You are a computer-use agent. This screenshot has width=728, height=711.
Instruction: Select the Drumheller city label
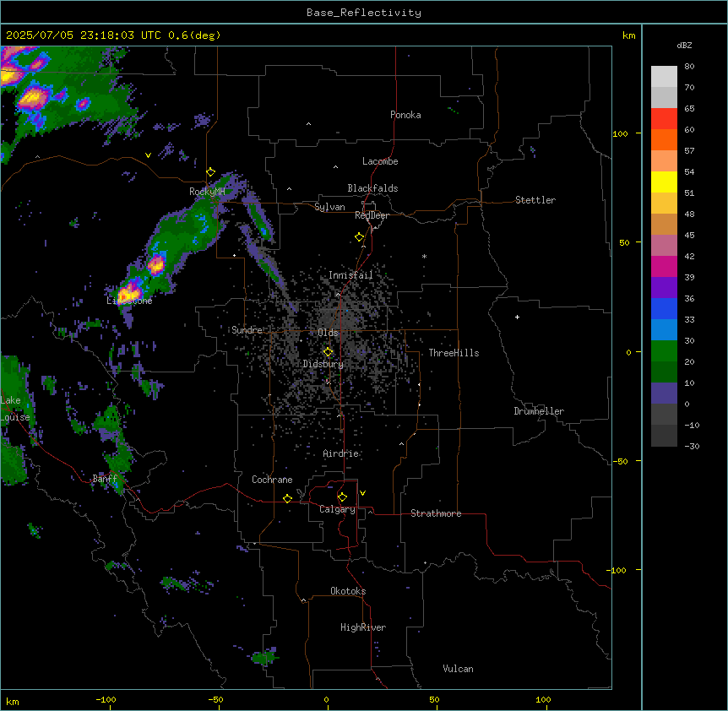539,411
